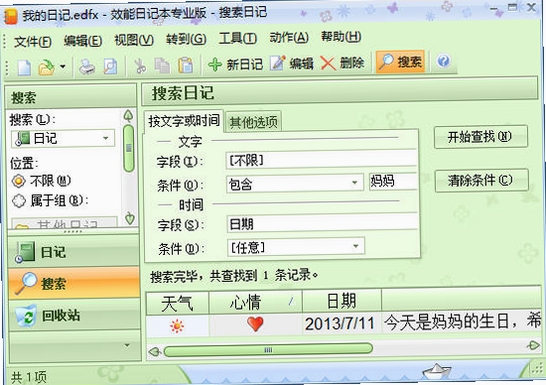Screen dimensions: 546x385
Task: Click the keyword field containing 妈妈
Action: (x=393, y=181)
